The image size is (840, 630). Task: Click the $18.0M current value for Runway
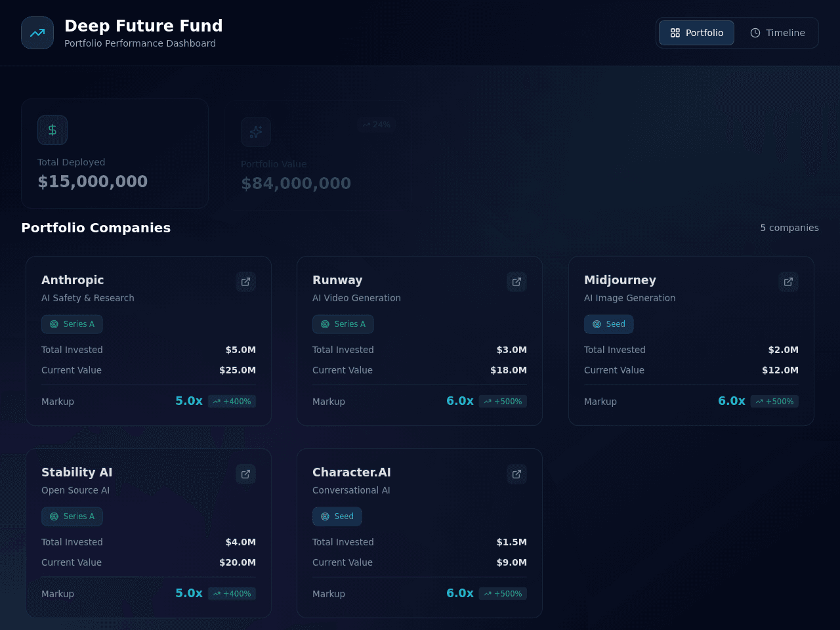pyautogui.click(x=509, y=370)
